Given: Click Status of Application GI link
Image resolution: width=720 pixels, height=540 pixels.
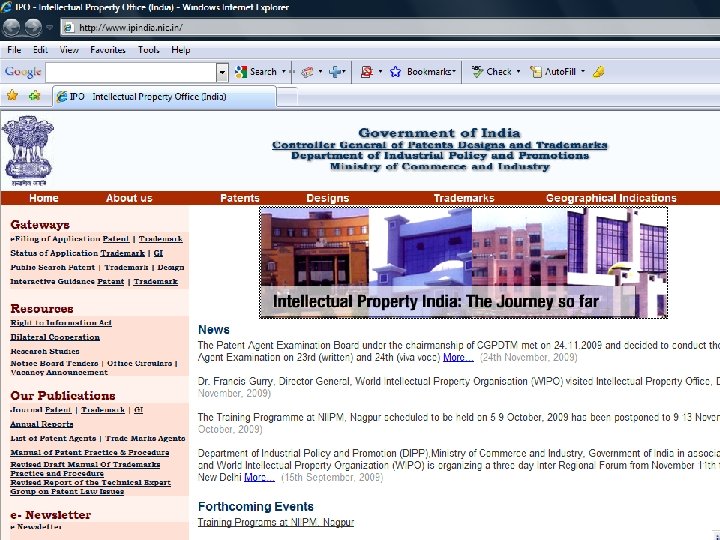Looking at the screenshot, I should pos(158,253).
